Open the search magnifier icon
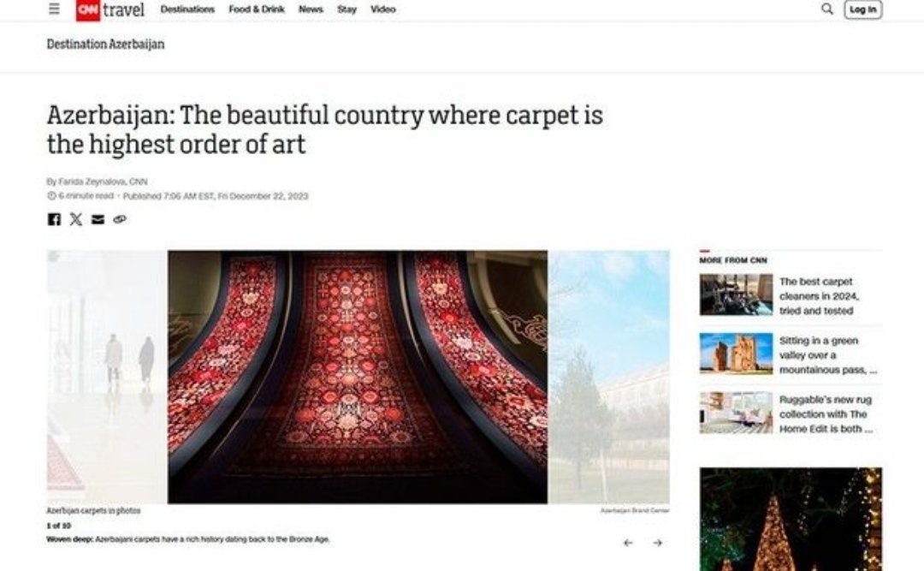Image resolution: width=924 pixels, height=571 pixels. (827, 9)
